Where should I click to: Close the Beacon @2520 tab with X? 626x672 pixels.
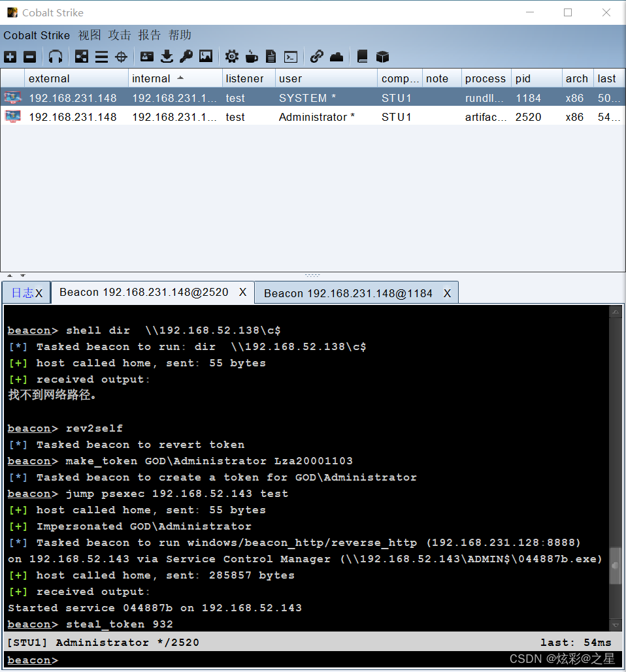[242, 293]
